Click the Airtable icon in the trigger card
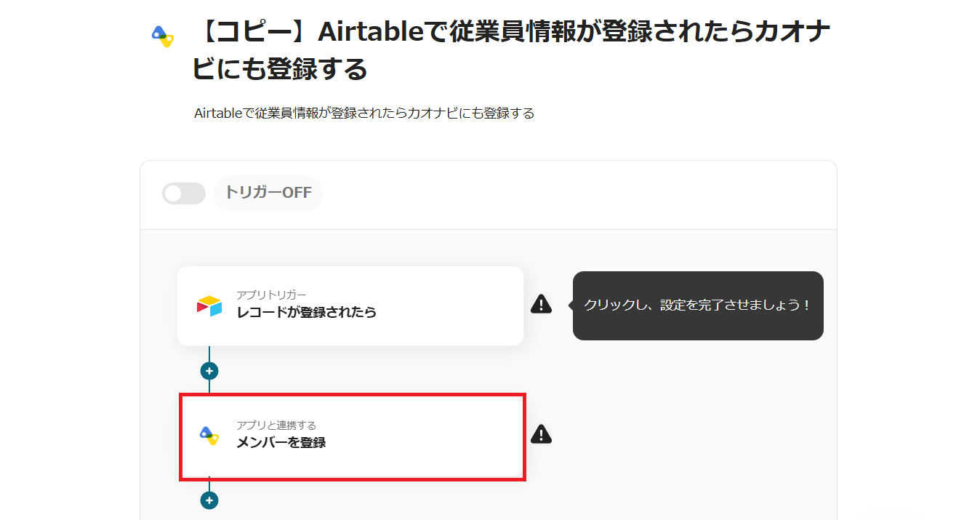This screenshot has width=980, height=520. point(209,306)
